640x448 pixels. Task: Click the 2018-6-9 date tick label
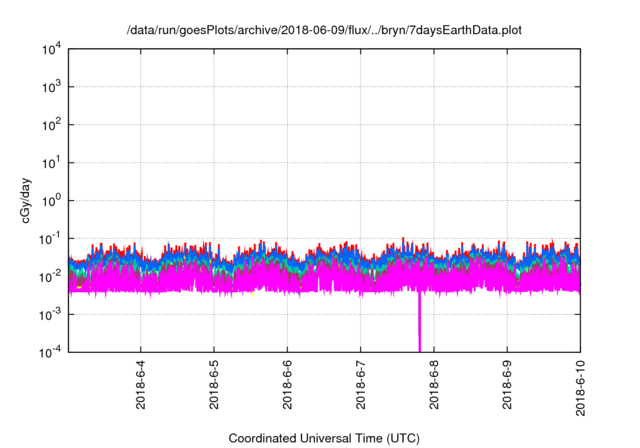point(507,385)
